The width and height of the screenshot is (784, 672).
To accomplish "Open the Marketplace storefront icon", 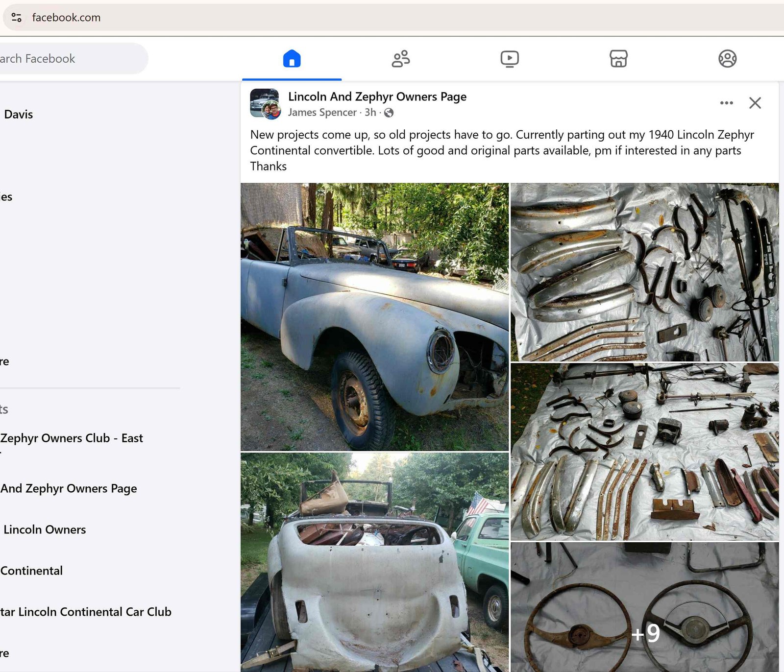I will click(618, 59).
